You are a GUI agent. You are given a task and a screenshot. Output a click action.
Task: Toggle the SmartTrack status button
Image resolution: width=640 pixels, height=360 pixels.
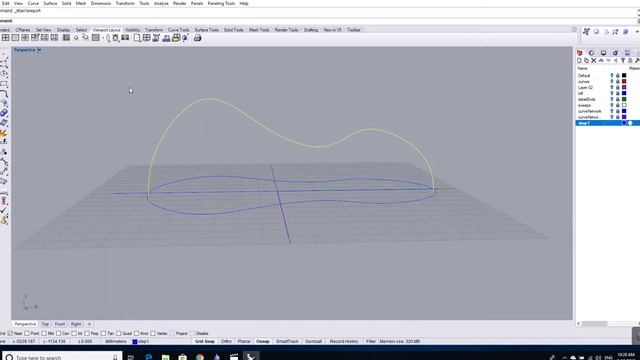[x=287, y=341]
